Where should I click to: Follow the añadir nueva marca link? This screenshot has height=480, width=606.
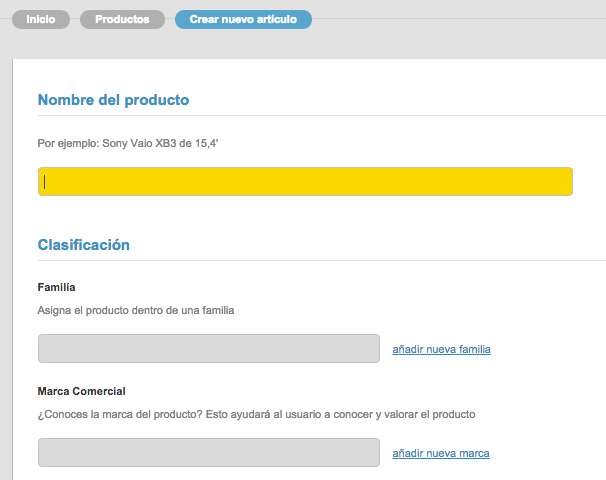(x=441, y=453)
